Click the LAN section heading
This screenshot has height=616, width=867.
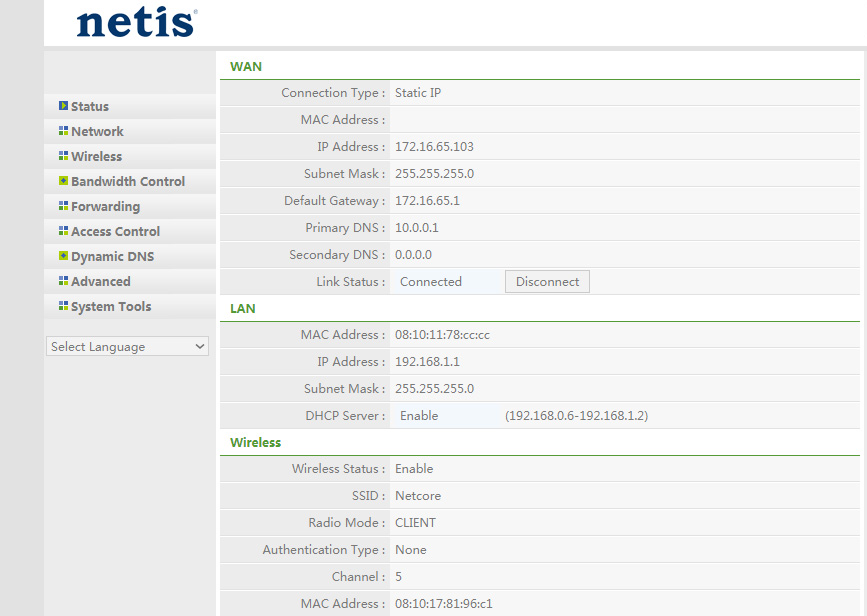243,309
